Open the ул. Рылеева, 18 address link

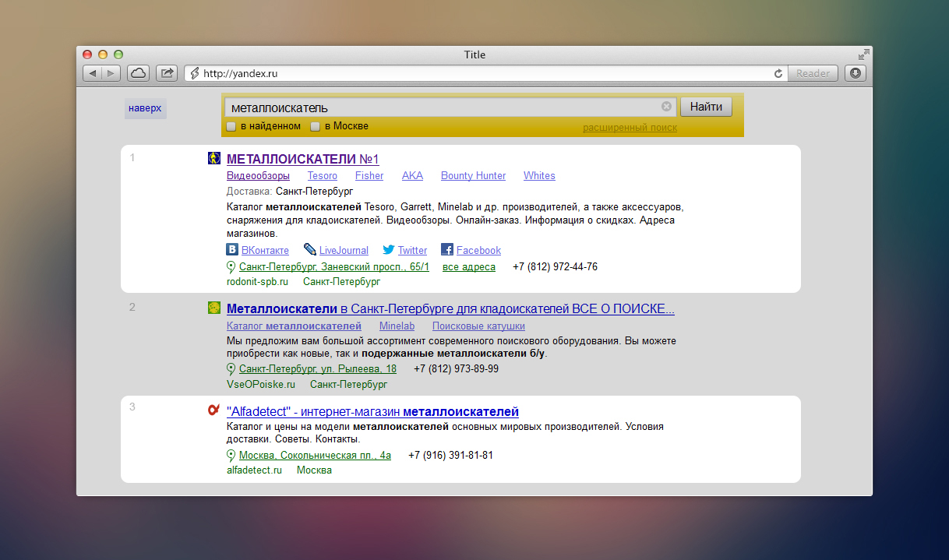[x=318, y=369]
